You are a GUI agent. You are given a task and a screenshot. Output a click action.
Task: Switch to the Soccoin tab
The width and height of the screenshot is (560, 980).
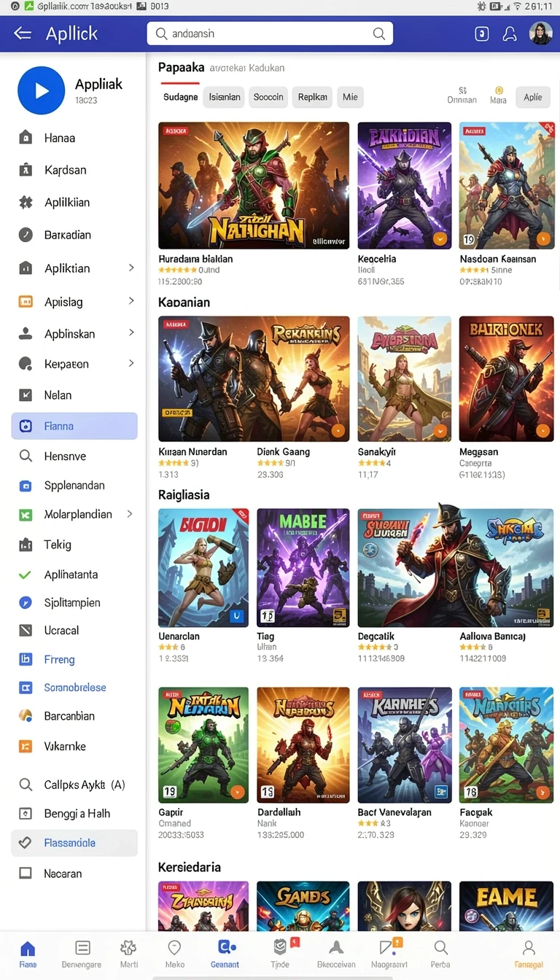point(268,97)
